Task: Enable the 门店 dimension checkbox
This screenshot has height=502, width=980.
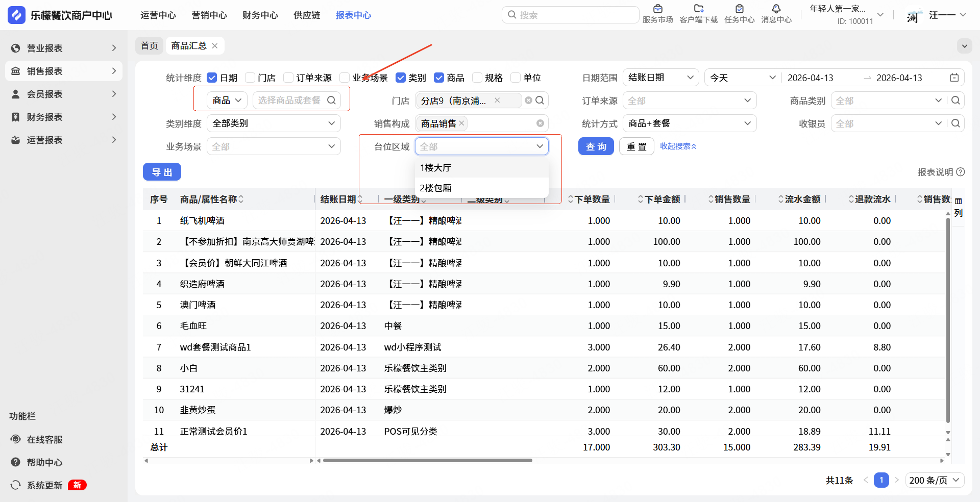Action: tap(250, 78)
